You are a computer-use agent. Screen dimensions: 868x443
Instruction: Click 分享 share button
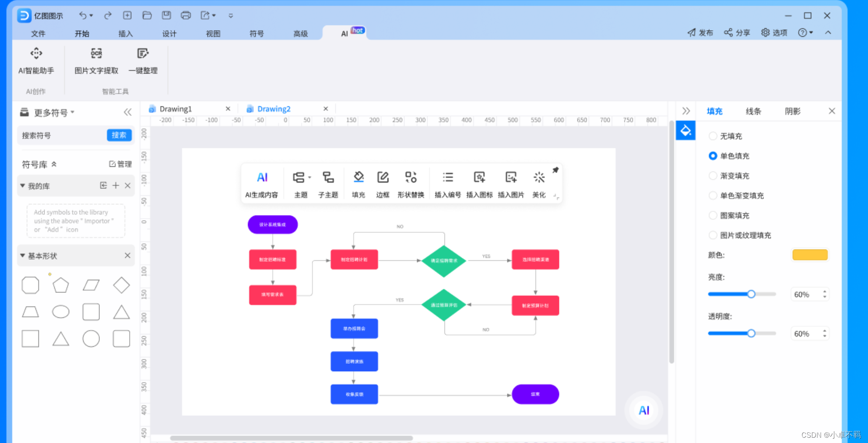tap(737, 32)
